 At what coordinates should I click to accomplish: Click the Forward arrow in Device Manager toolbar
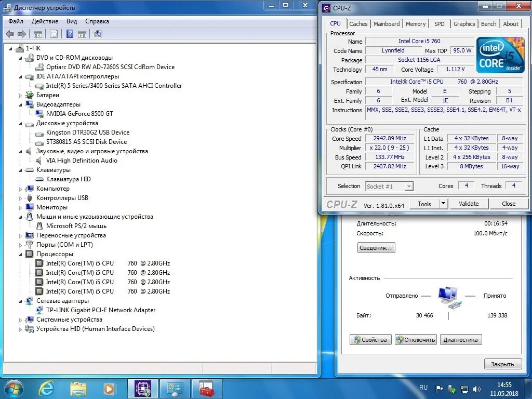click(x=22, y=34)
